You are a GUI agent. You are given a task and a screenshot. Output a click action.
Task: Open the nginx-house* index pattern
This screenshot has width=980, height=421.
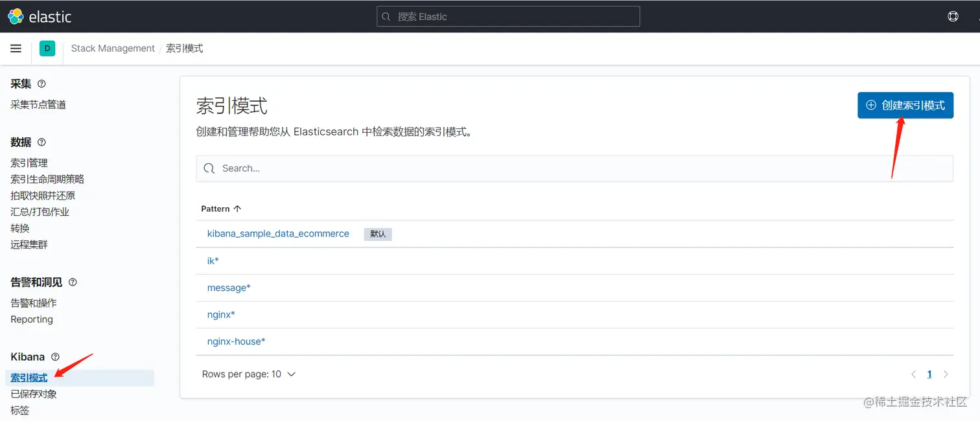point(237,341)
